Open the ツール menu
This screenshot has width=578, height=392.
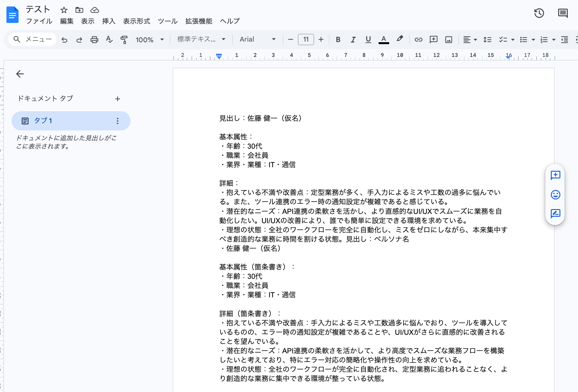[x=168, y=21]
